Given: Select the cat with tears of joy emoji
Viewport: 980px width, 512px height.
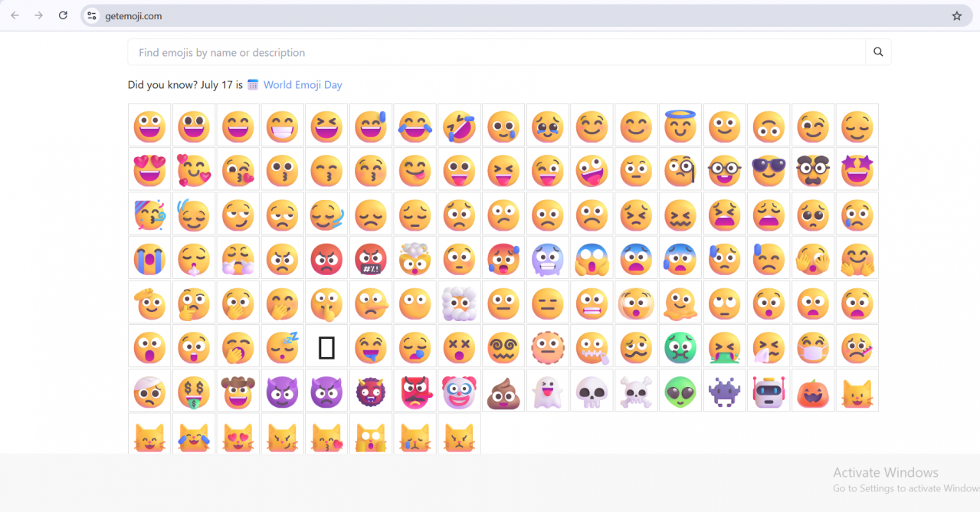Looking at the screenshot, I should click(x=194, y=434).
